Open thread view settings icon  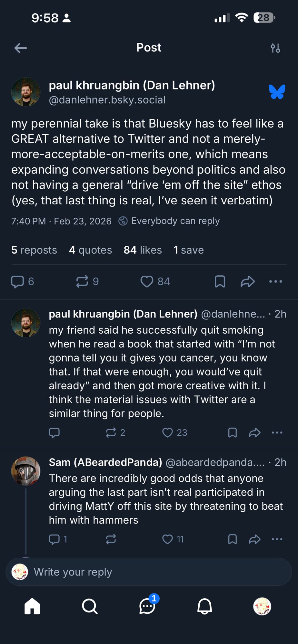pos(275,48)
